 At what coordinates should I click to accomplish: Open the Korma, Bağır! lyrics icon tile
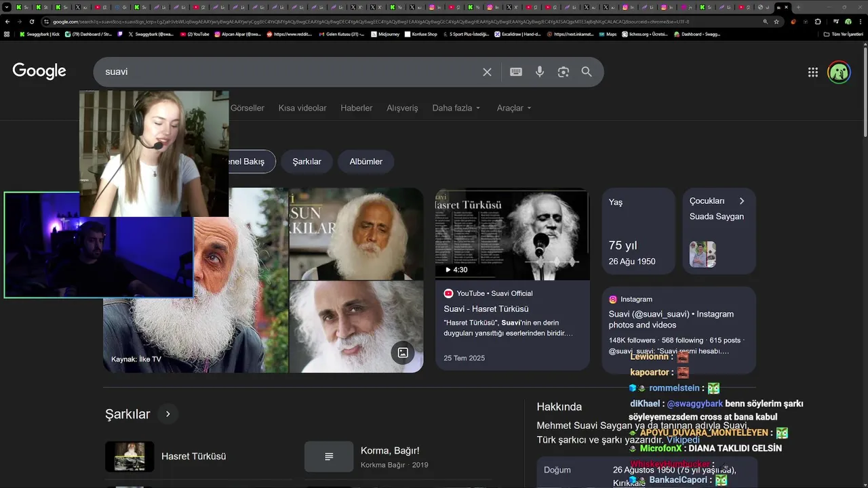329,457
